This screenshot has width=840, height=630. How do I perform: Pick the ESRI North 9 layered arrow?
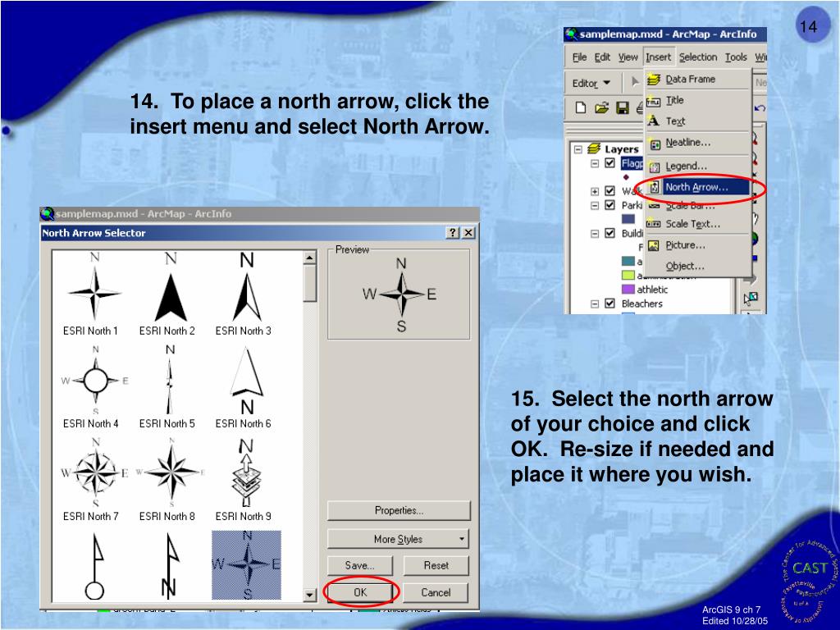pyautogui.click(x=246, y=479)
